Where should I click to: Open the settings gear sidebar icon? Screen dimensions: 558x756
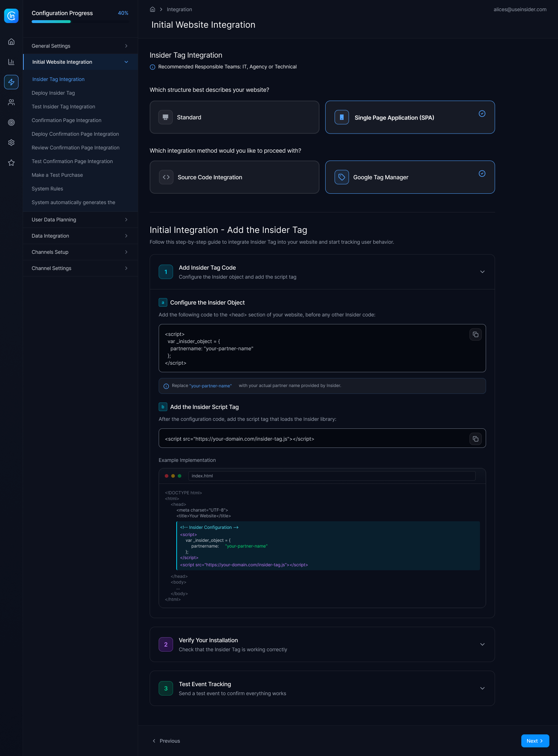12,143
